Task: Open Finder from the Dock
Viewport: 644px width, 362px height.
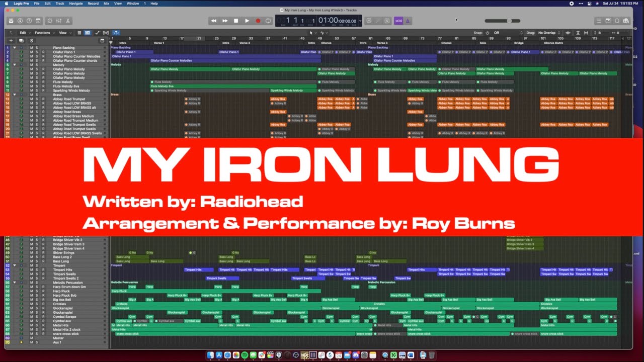Action: coord(211,355)
